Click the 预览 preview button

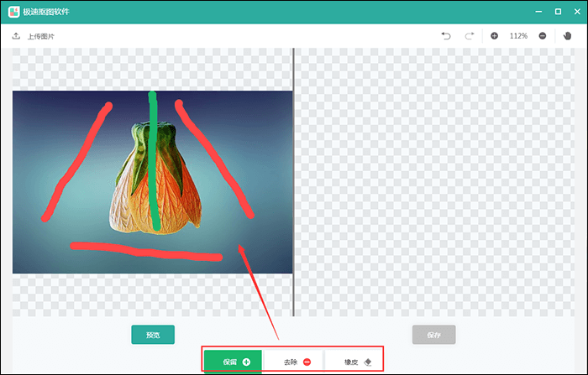[153, 335]
